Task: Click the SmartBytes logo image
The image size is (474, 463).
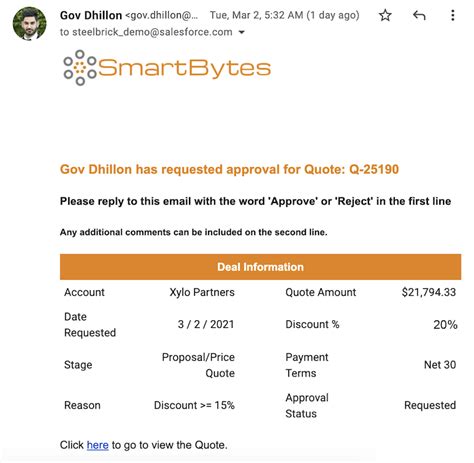Action: tap(167, 68)
